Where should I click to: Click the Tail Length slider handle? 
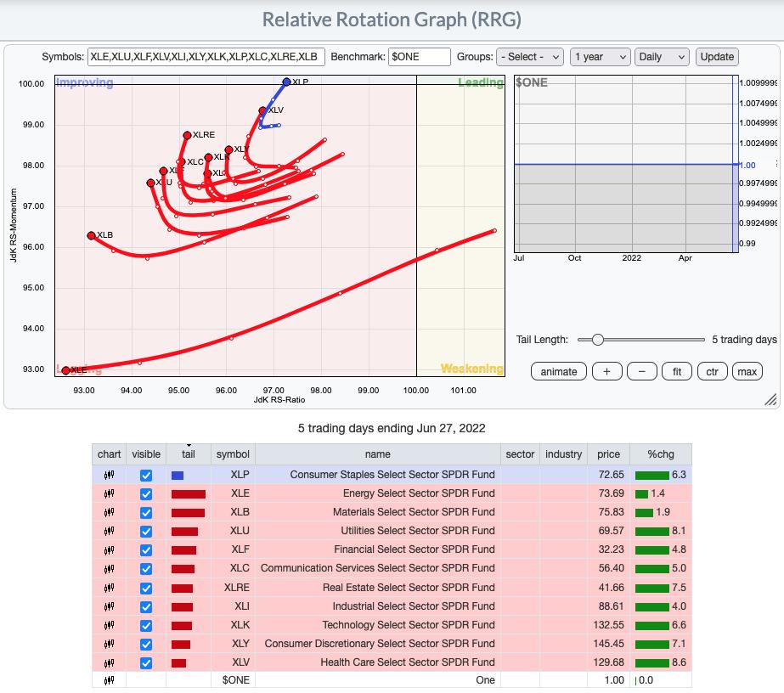[x=597, y=340]
